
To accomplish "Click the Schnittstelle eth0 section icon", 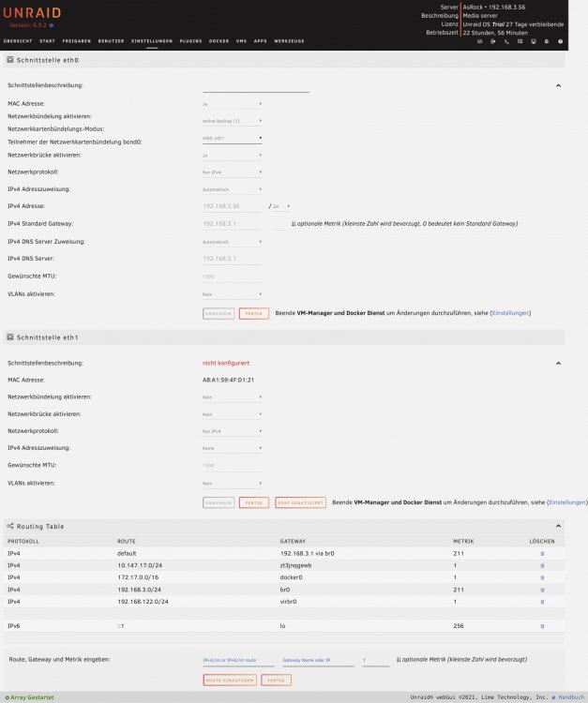I will (10, 60).
